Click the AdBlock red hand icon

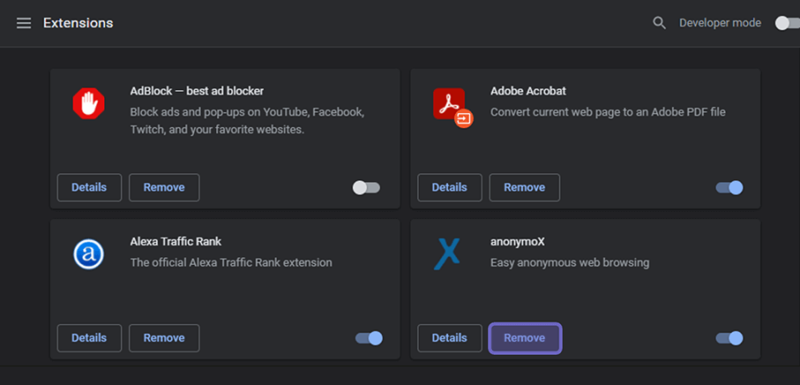pos(88,104)
